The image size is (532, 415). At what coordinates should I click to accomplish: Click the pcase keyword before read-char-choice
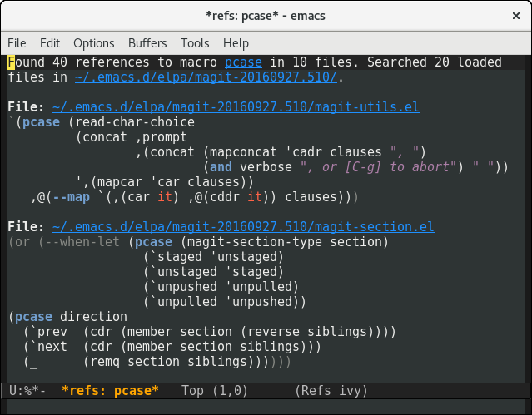point(41,122)
